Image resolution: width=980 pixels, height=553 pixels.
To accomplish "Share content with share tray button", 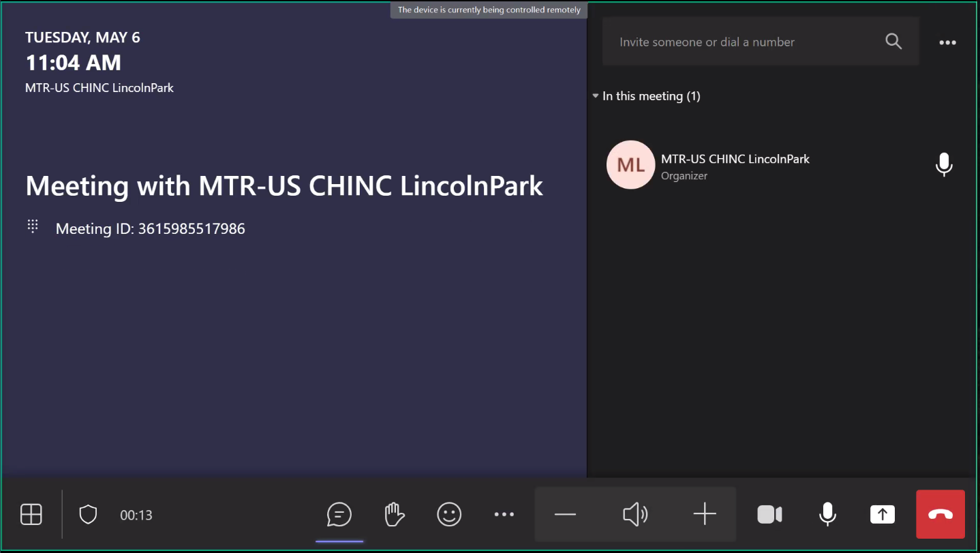I will (x=883, y=514).
